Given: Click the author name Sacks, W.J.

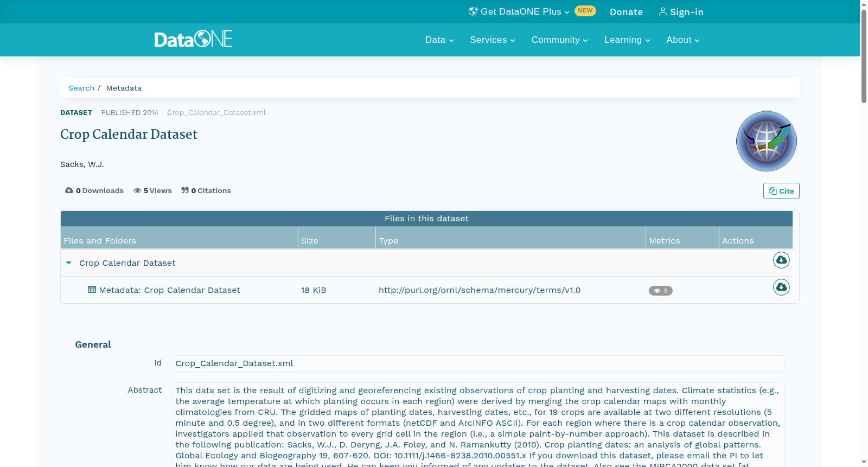Looking at the screenshot, I should pyautogui.click(x=82, y=164).
